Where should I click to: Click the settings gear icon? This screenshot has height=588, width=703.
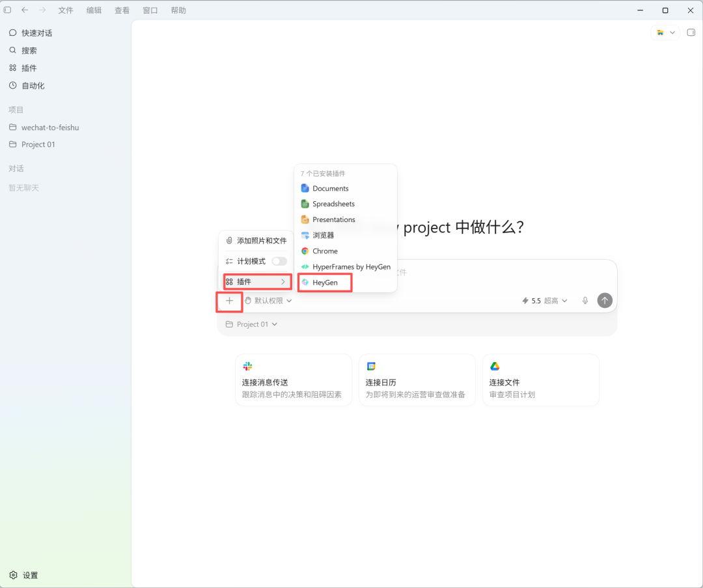point(14,575)
